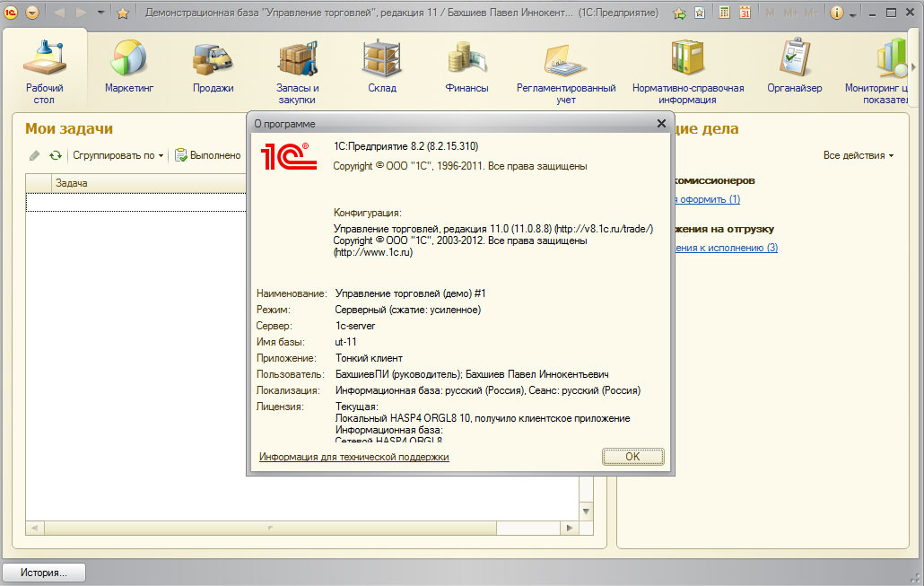Close the О программе dialog
This screenshot has width=924, height=586.
661,123
